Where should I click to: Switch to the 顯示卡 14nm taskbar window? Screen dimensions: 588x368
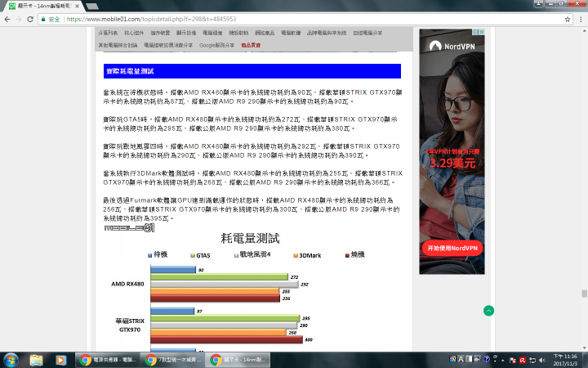point(238,360)
